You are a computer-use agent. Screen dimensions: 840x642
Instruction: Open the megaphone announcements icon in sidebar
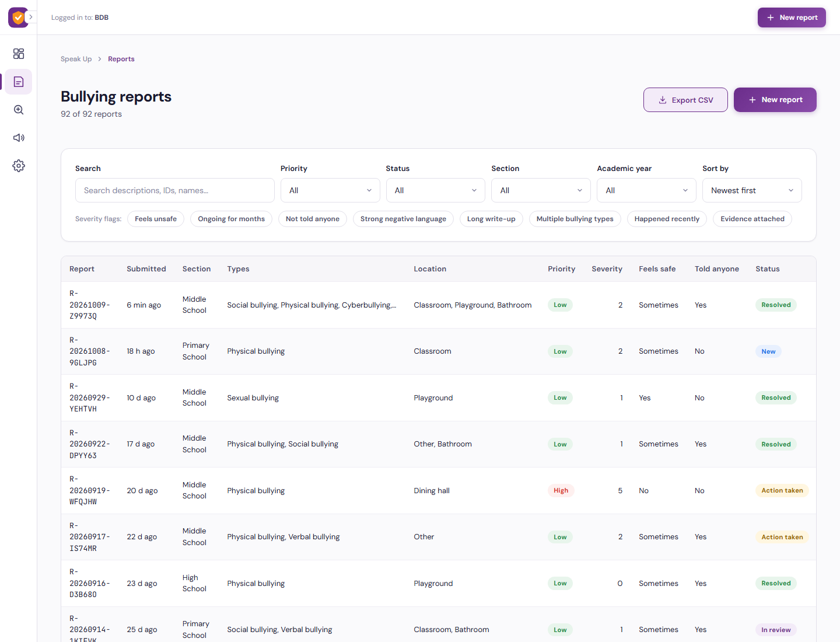19,138
